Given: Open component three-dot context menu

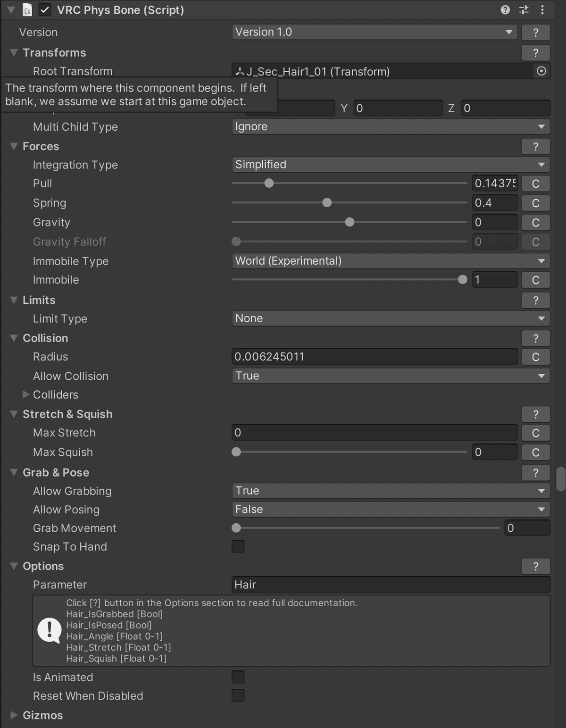Looking at the screenshot, I should pos(542,10).
